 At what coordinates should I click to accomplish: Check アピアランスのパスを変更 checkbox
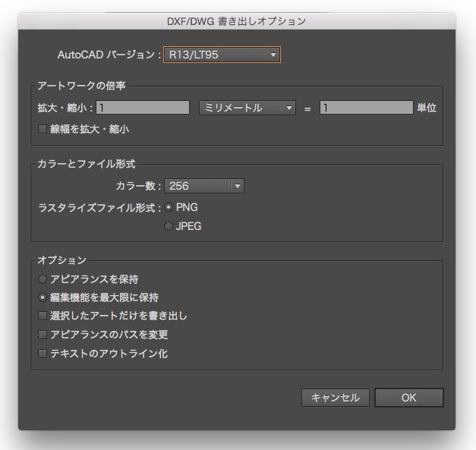click(x=43, y=335)
